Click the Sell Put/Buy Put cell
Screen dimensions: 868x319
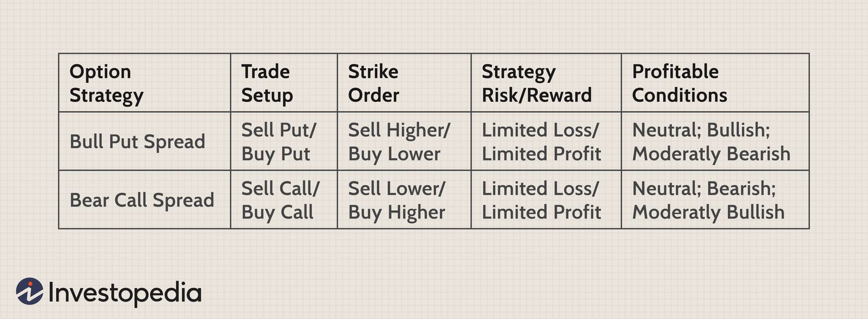284,141
